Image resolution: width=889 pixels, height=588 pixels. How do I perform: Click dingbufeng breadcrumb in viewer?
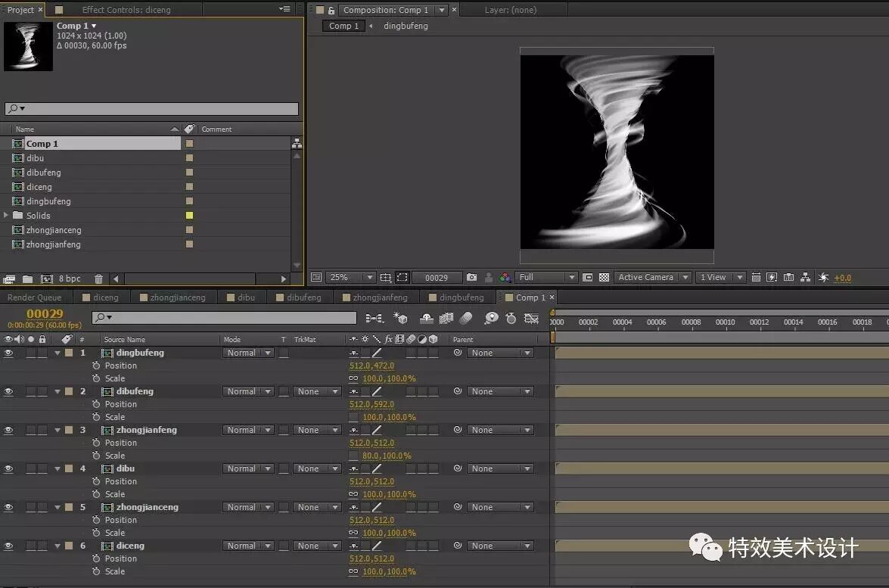(406, 26)
